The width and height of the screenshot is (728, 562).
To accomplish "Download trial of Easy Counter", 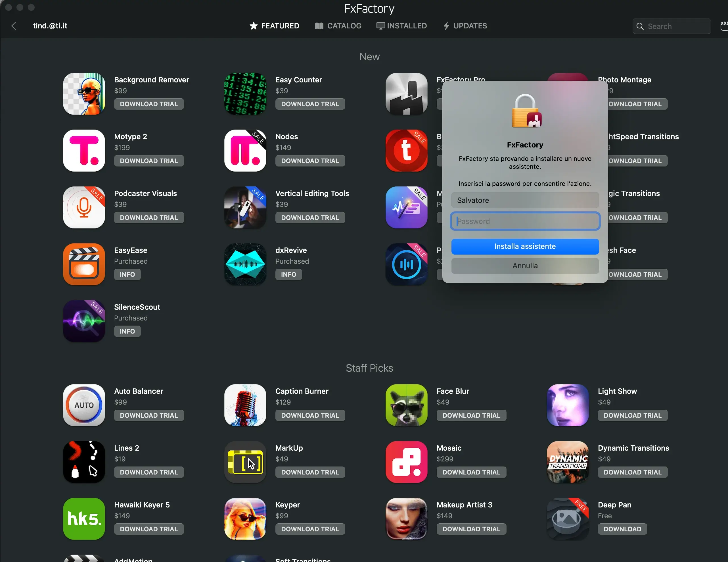I will coord(310,104).
